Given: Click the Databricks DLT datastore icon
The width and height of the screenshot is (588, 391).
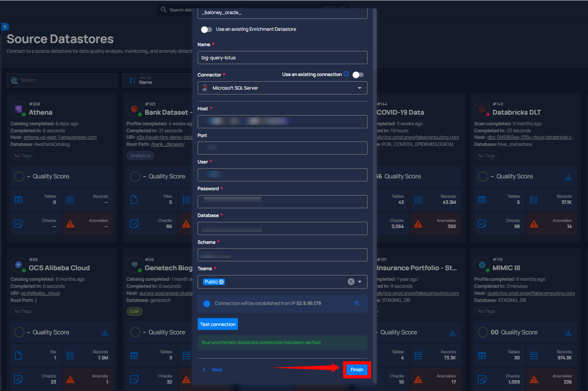Looking at the screenshot, I should (482, 109).
